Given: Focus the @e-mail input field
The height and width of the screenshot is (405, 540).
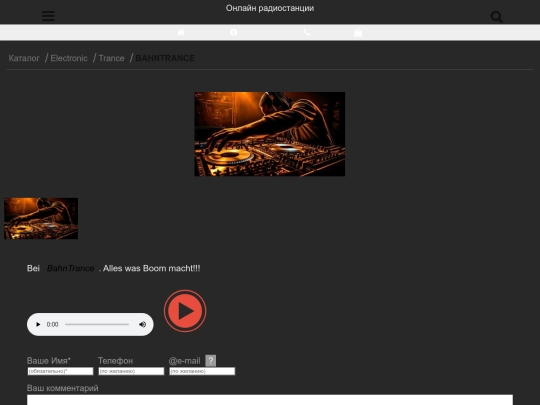Looking at the screenshot, I should point(202,371).
